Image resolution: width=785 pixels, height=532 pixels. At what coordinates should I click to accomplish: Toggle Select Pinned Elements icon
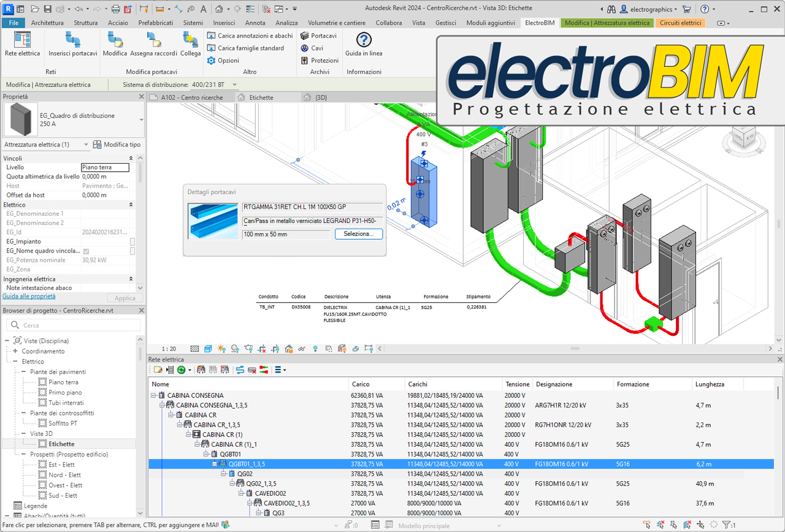(x=674, y=525)
